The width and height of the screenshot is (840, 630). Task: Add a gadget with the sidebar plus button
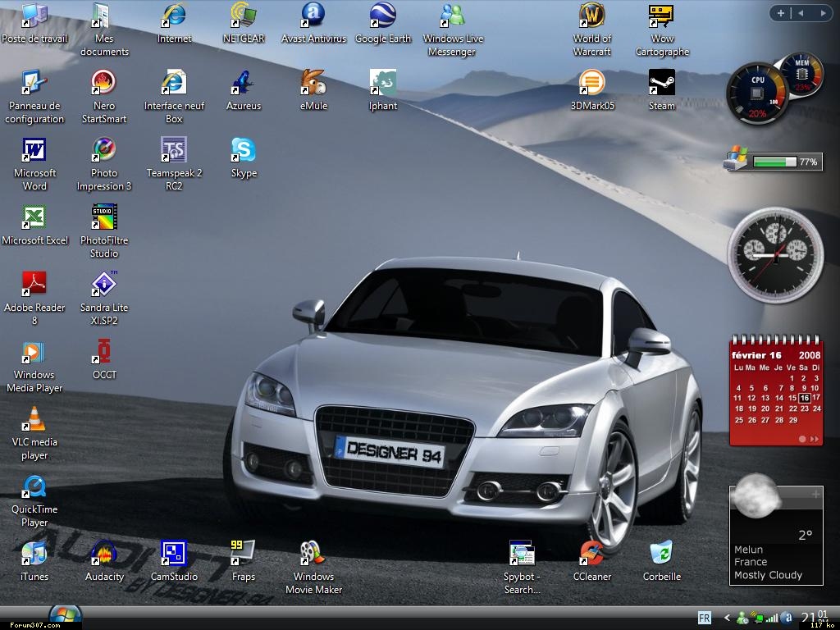point(781,13)
